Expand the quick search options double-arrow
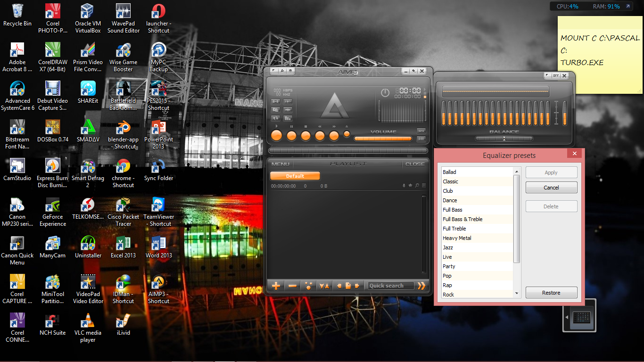The width and height of the screenshot is (644, 362). click(421, 286)
